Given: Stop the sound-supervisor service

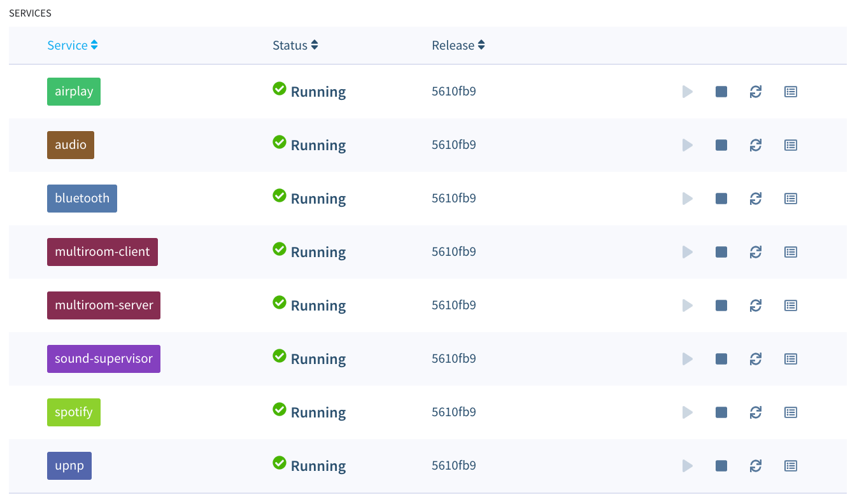Looking at the screenshot, I should pos(721,359).
